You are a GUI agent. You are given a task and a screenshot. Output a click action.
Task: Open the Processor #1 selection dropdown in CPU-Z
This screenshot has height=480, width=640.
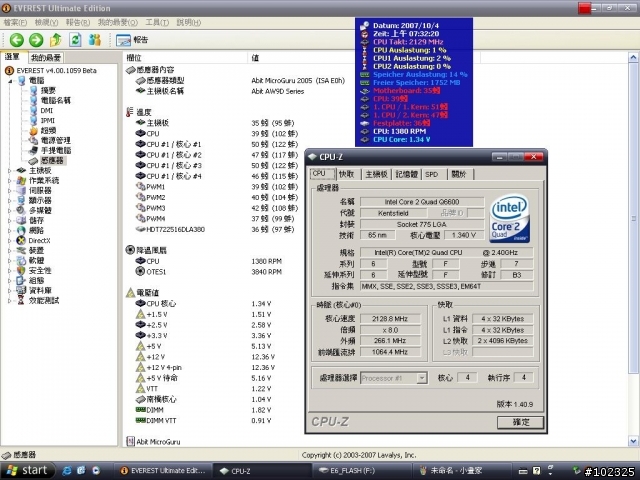(422, 378)
